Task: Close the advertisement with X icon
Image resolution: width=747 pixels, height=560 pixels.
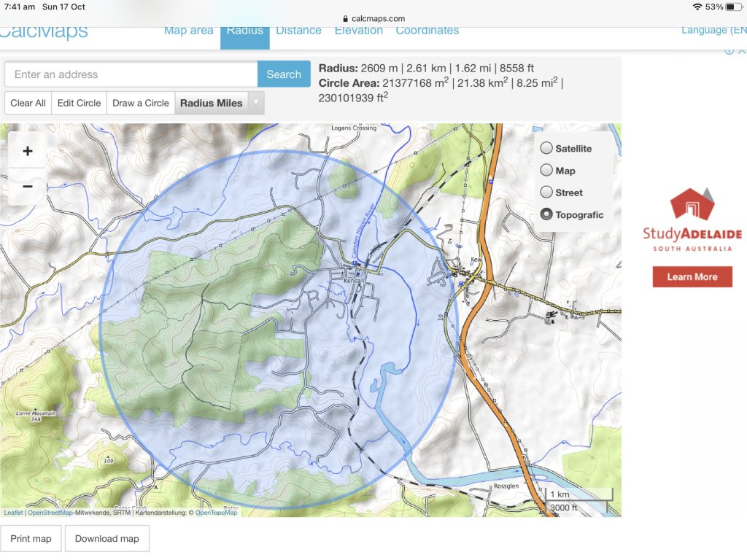Action: tap(741, 51)
